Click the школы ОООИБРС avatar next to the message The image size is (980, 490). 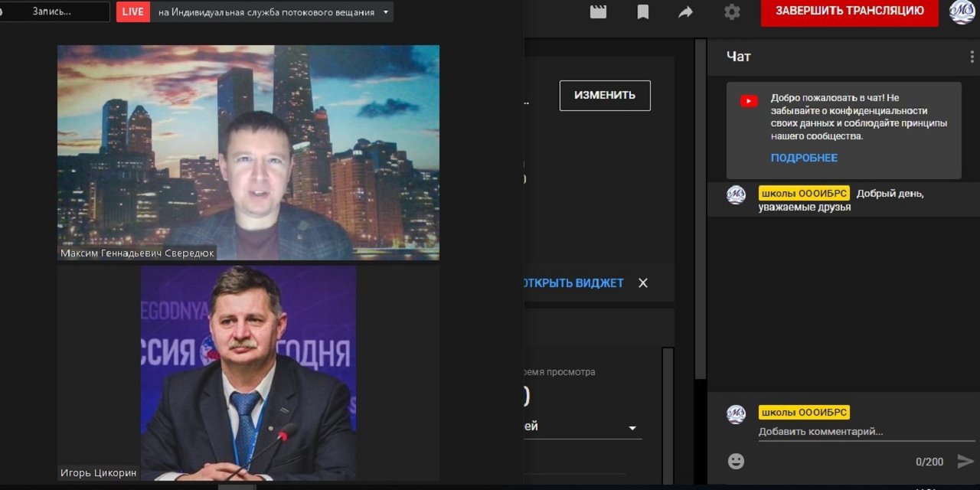736,196
